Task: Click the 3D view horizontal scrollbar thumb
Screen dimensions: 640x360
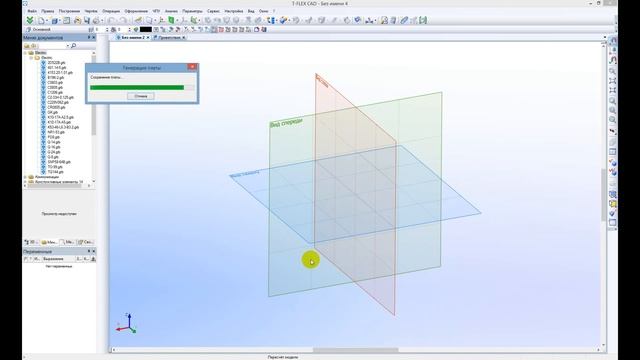Action: point(355,350)
